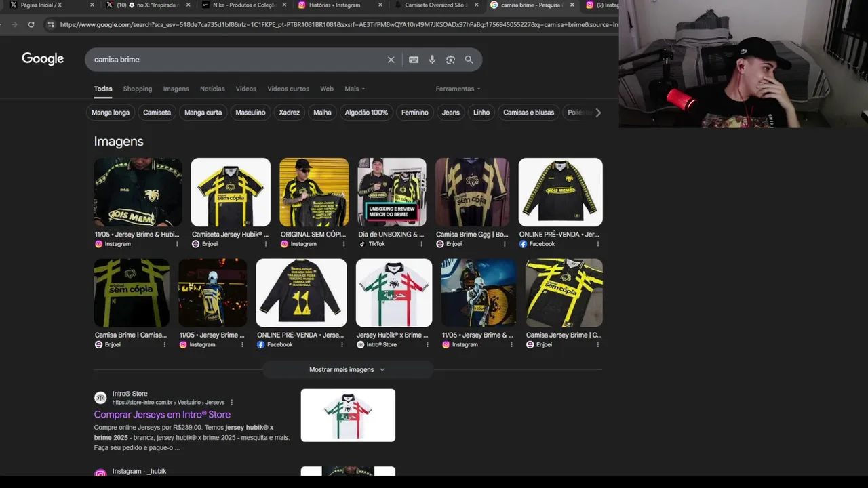This screenshot has width=868, height=488.
Task: Apply the Linho filter chip
Action: [481, 113]
